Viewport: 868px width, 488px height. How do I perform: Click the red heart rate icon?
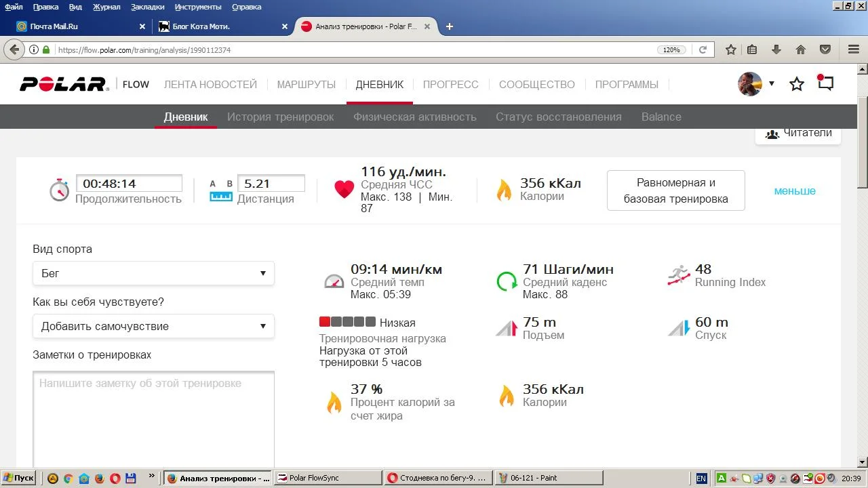(344, 190)
